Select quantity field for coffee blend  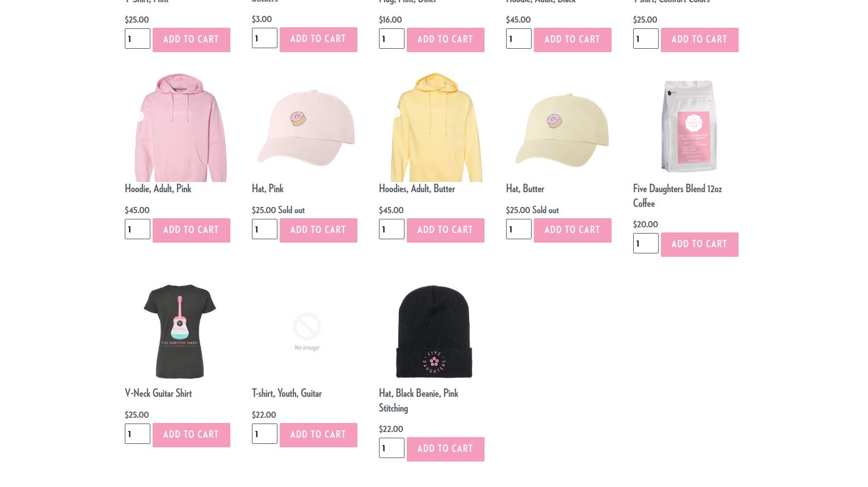coord(646,243)
